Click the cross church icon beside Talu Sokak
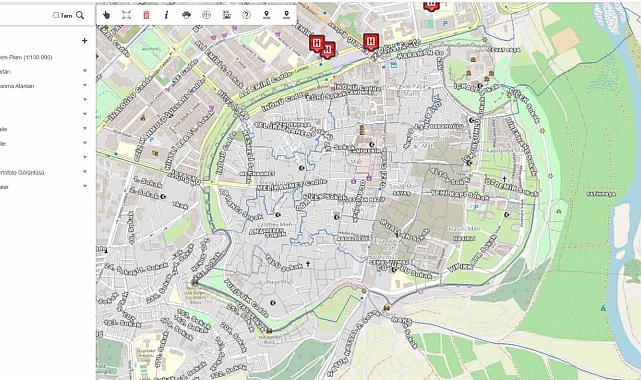The width and height of the screenshot is (641, 380). [x=308, y=264]
